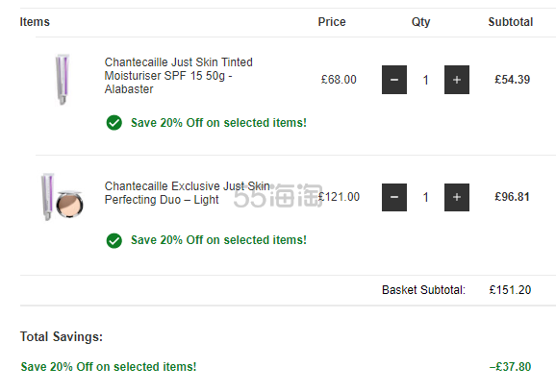Screen dimensions: 556x392
Task: Decrease quantity of Tinted Moisturiser Alabaster
Action: click(x=394, y=80)
